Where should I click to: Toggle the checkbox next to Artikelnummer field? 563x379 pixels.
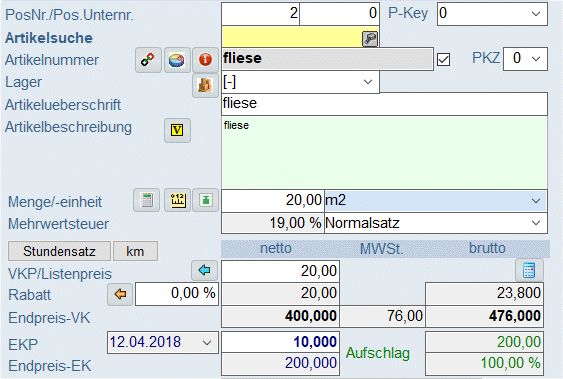coord(443,59)
